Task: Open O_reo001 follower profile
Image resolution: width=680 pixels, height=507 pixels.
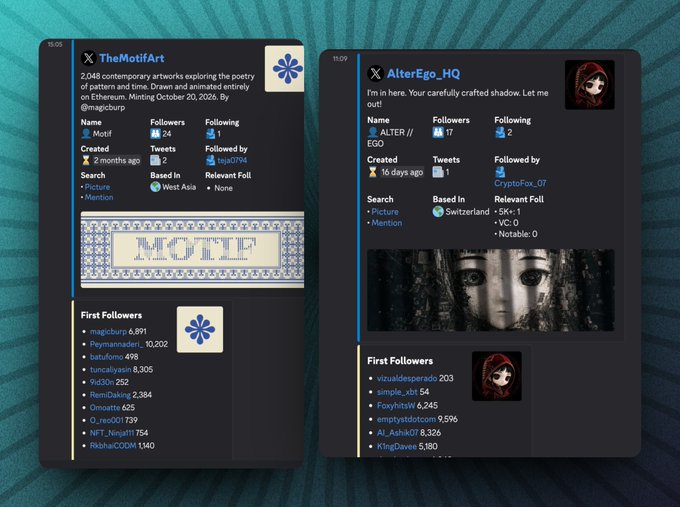Action: point(107,420)
